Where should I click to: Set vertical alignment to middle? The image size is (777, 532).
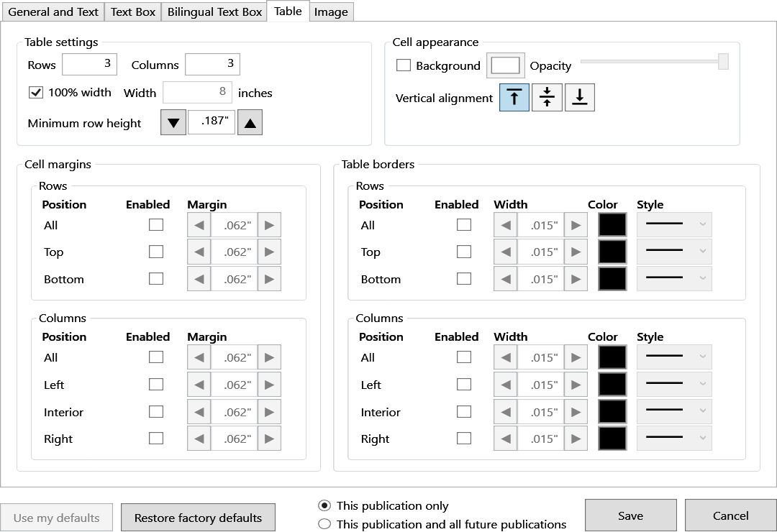(547, 97)
